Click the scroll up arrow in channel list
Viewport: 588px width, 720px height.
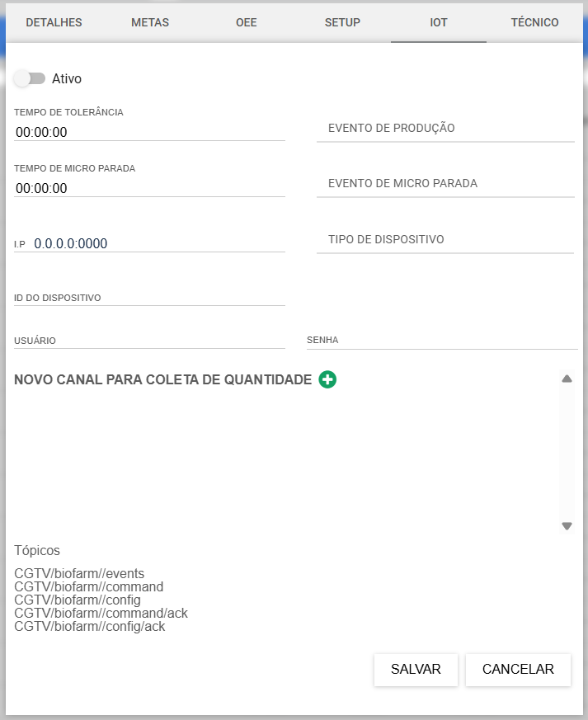(x=567, y=379)
